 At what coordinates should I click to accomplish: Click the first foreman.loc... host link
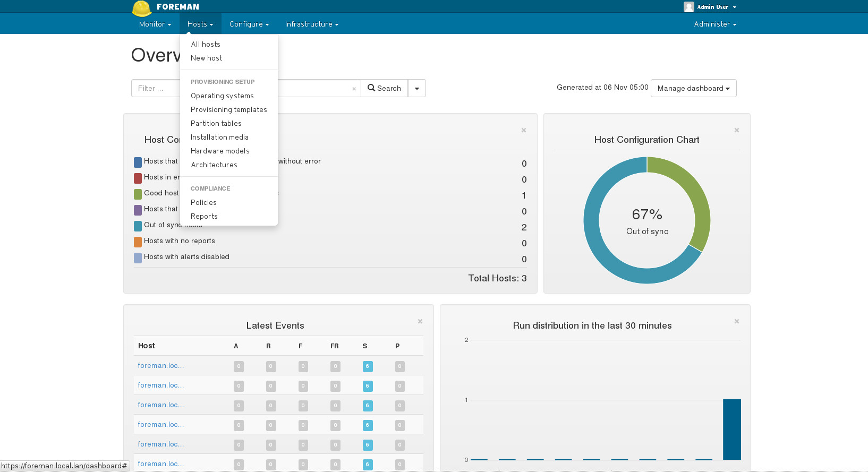[161, 365]
